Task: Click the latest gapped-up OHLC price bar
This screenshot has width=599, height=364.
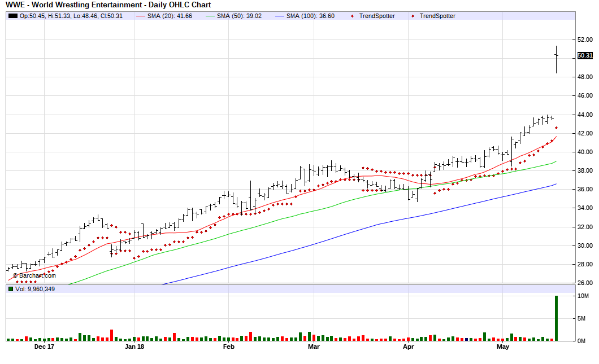Action: click(556, 59)
